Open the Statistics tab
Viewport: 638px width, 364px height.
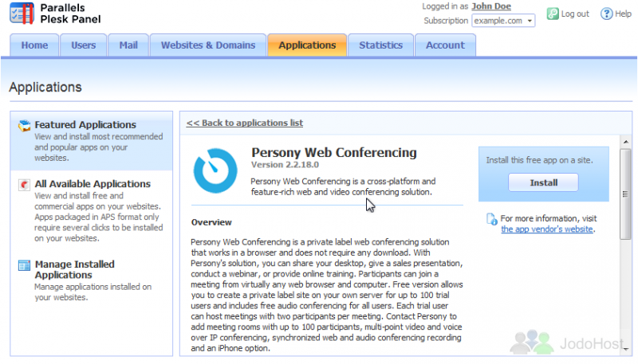pos(381,45)
